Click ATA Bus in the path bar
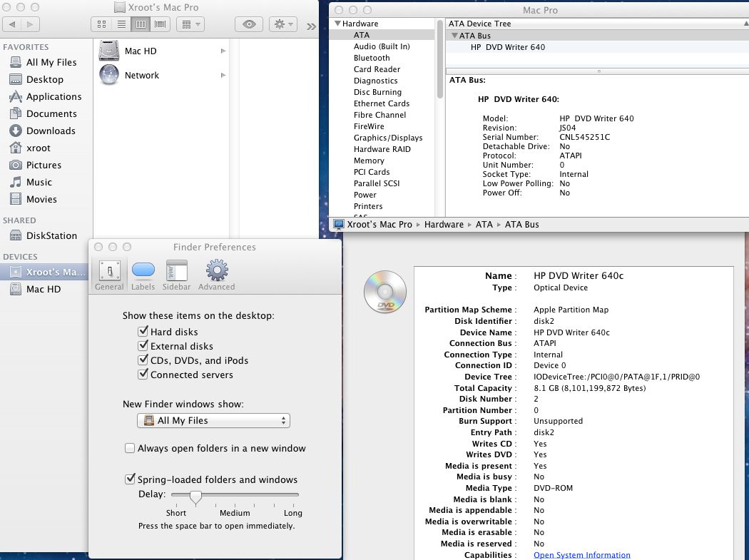 pos(521,225)
